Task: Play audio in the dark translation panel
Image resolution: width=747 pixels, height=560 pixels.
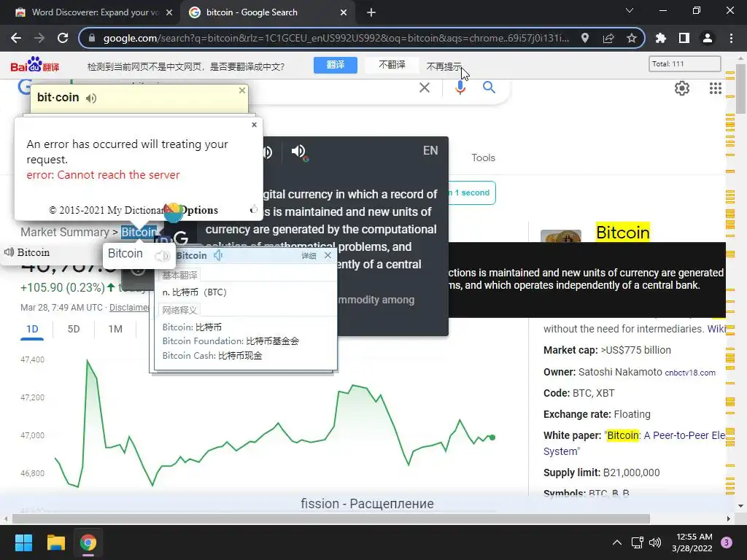Action: (x=300, y=152)
